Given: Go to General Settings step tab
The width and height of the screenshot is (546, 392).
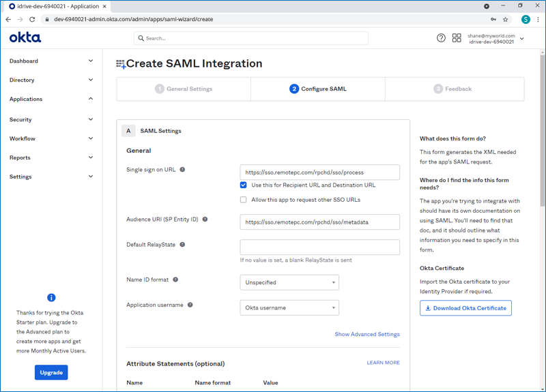Looking at the screenshot, I should pyautogui.click(x=184, y=89).
